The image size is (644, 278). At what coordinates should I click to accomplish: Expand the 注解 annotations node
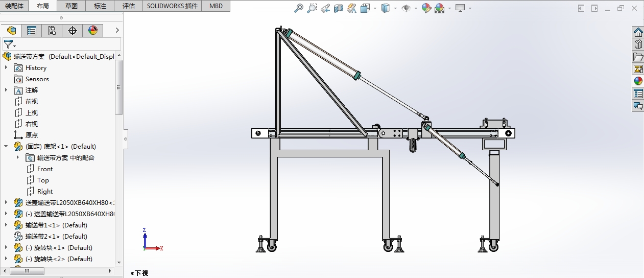pyautogui.click(x=6, y=90)
